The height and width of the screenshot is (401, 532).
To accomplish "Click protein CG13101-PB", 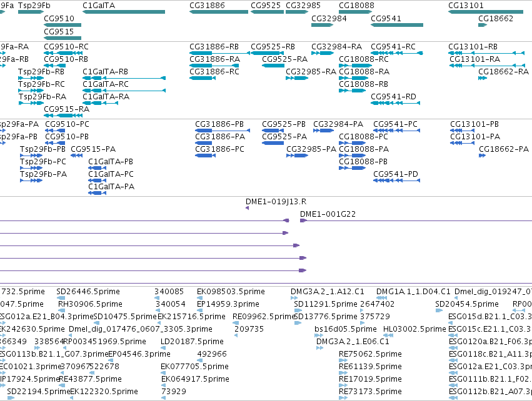I will (x=461, y=131).
